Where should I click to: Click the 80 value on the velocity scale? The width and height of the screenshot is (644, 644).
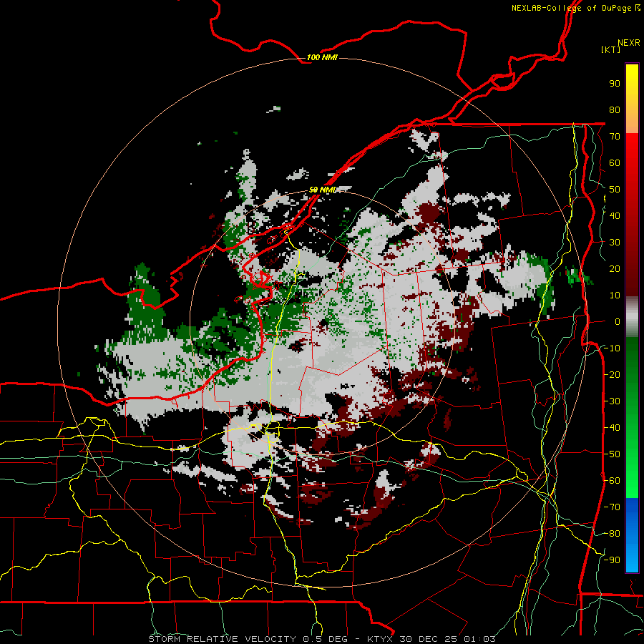[615, 110]
